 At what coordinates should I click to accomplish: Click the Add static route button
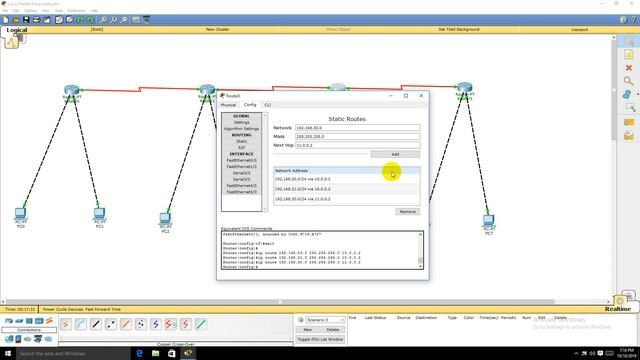[395, 154]
